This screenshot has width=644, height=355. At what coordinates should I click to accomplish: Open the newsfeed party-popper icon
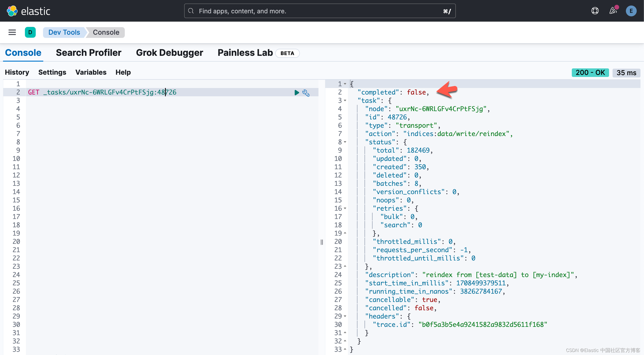point(613,11)
